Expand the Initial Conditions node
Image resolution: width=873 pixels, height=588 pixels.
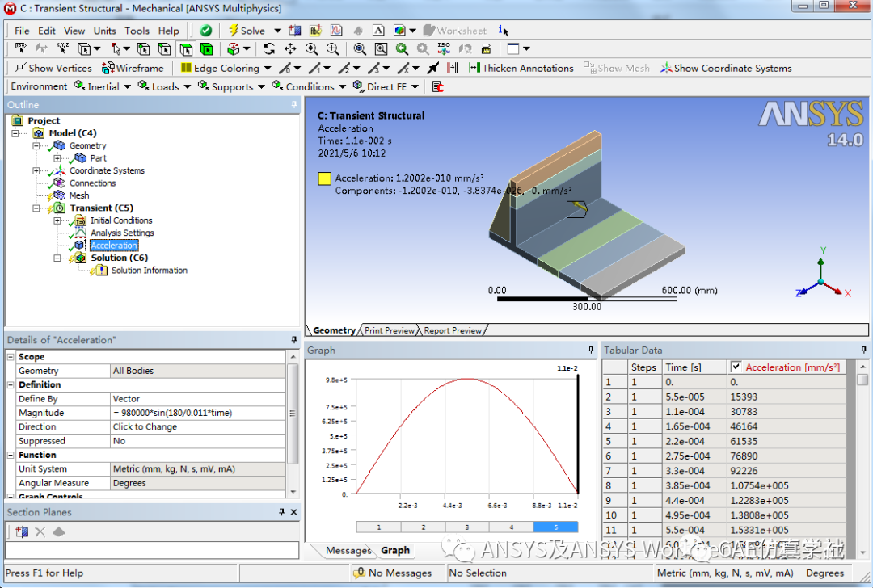(57, 220)
